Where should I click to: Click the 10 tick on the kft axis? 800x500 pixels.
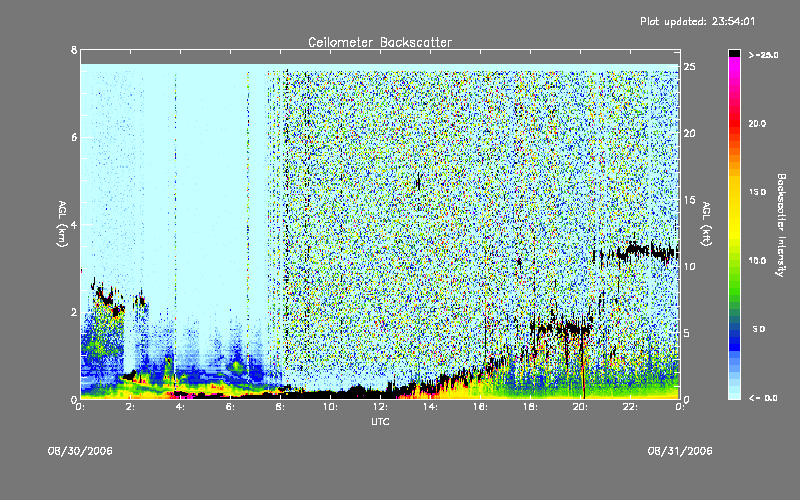tap(689, 266)
